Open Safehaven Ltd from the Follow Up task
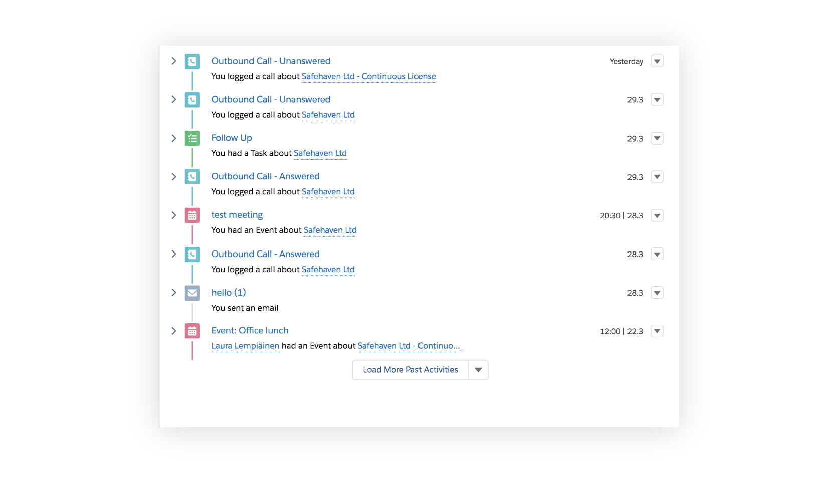This screenshot has width=838, height=504. [x=320, y=153]
